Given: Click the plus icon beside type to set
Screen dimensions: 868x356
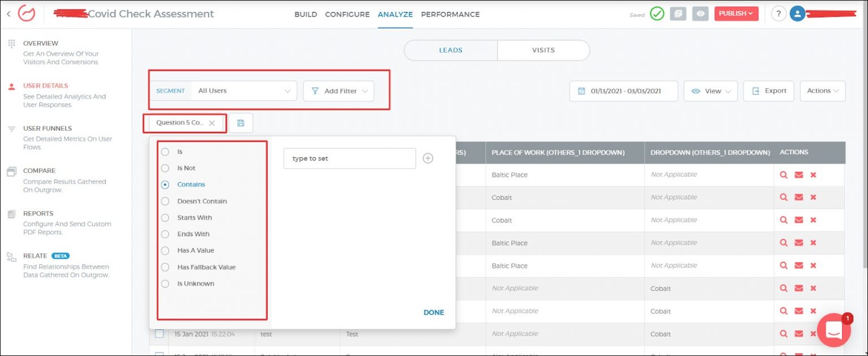Looking at the screenshot, I should tap(428, 159).
